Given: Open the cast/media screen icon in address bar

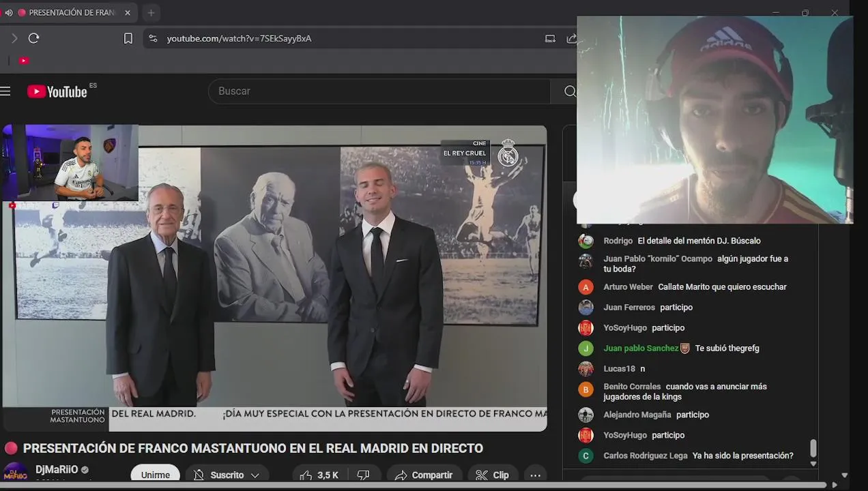Looking at the screenshot, I should (550, 38).
